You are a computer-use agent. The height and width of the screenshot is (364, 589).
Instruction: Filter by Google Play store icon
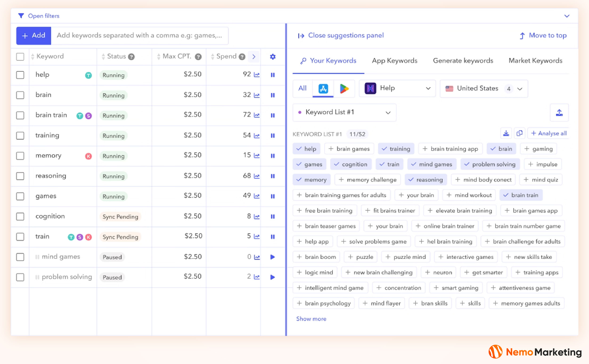(x=344, y=89)
